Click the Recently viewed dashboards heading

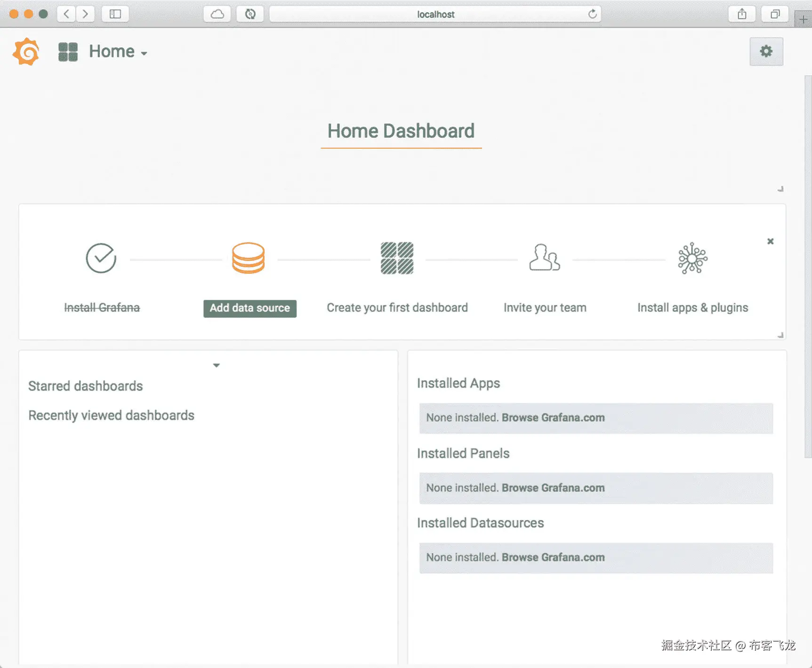112,415
